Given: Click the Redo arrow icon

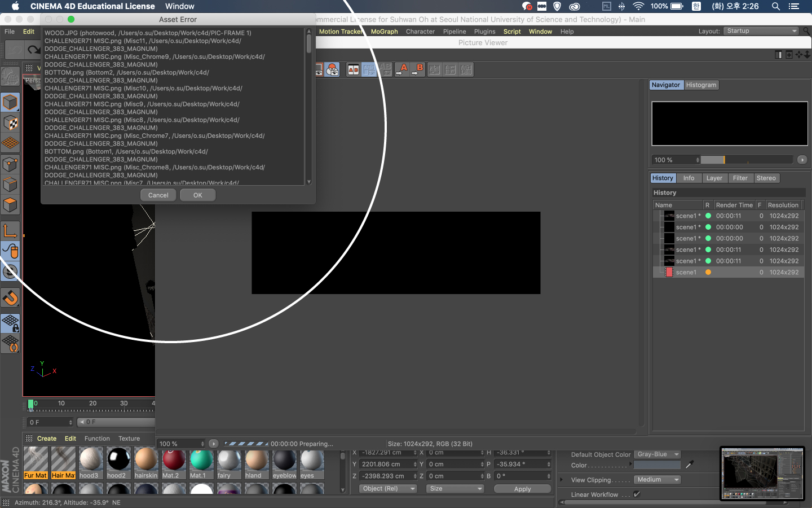Looking at the screenshot, I should (34, 50).
